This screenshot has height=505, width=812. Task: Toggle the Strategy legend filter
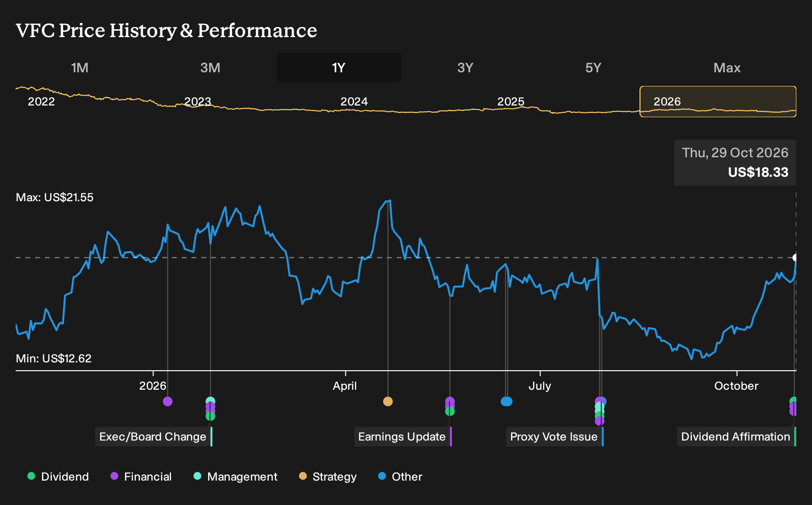click(x=328, y=477)
